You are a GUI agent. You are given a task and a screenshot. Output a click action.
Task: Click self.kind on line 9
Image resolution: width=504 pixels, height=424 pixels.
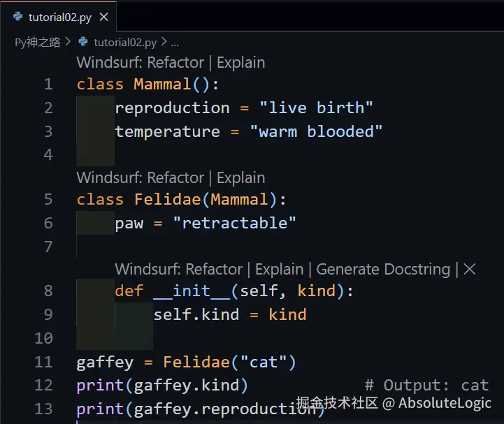point(196,315)
